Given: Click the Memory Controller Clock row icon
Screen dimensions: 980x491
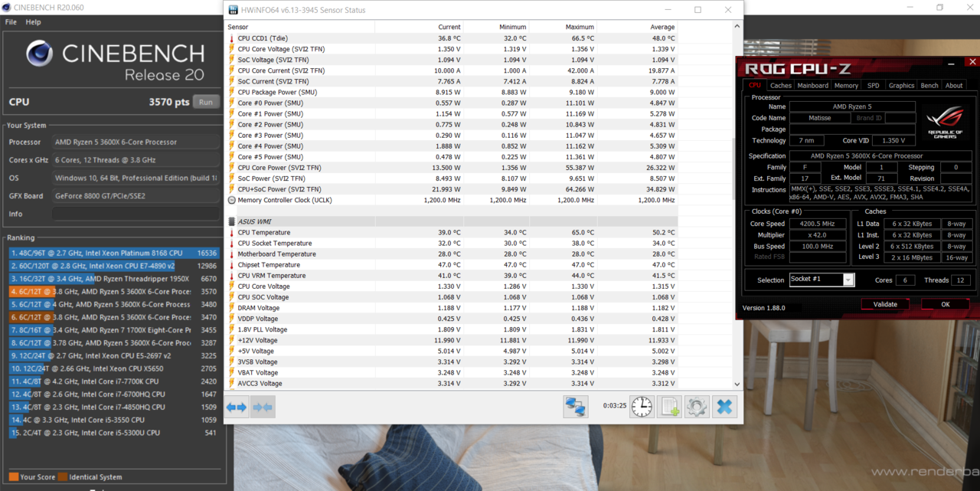Looking at the screenshot, I should pyautogui.click(x=232, y=200).
